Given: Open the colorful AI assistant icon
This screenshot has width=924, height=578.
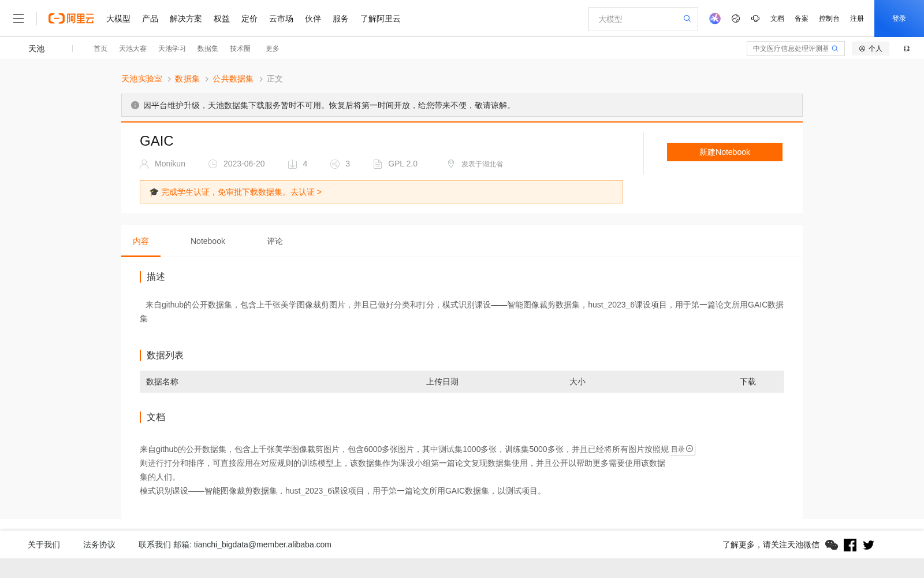Looking at the screenshot, I should (x=715, y=18).
